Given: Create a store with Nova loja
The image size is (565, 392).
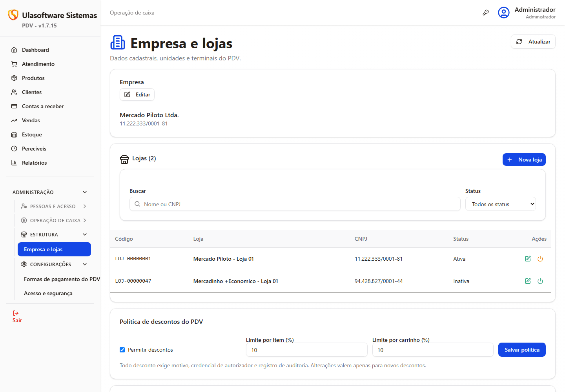Looking at the screenshot, I should [524, 160].
